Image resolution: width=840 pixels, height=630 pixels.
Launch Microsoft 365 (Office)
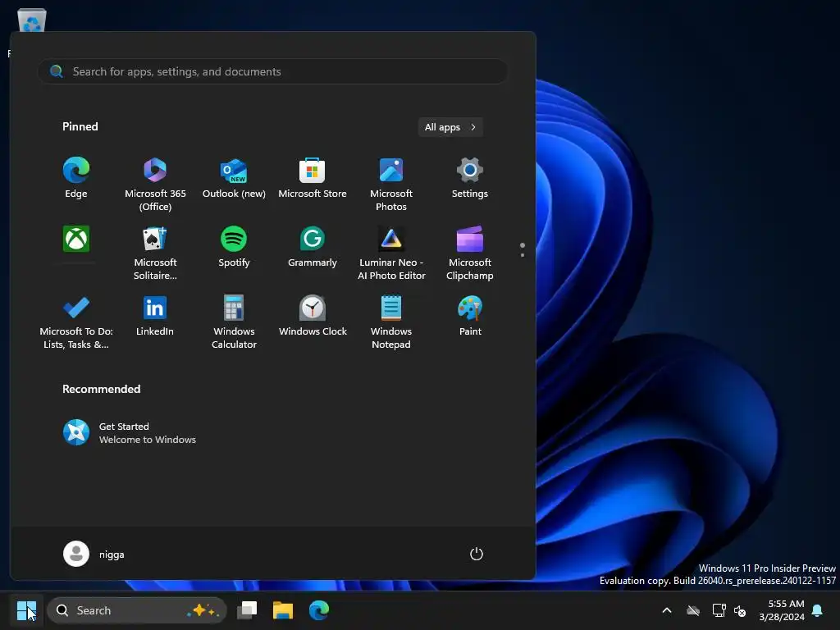coord(155,185)
